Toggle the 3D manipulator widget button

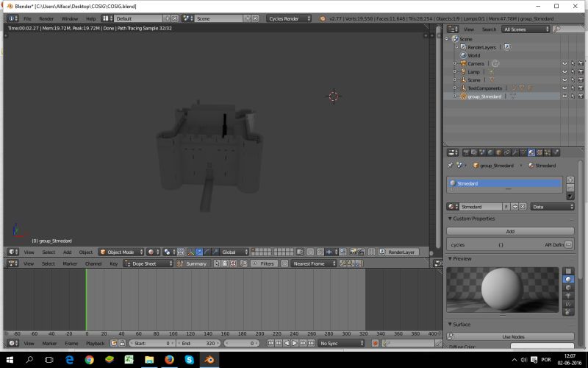(191, 252)
